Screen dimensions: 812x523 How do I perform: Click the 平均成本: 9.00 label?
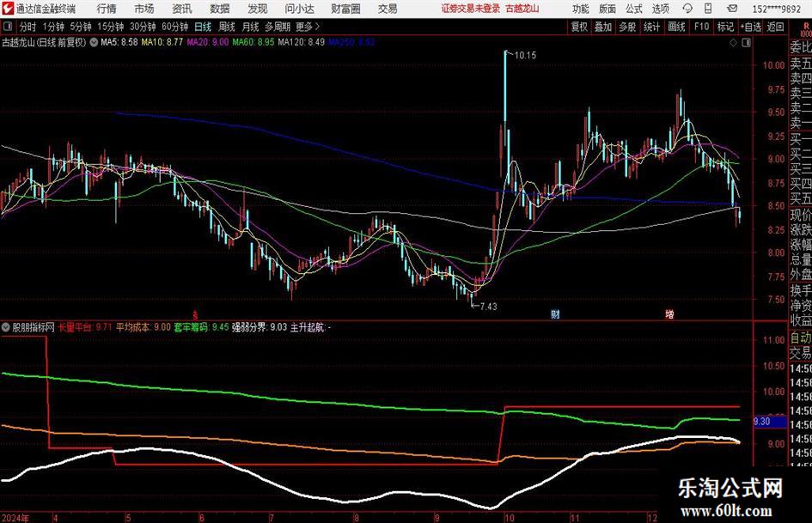point(143,327)
